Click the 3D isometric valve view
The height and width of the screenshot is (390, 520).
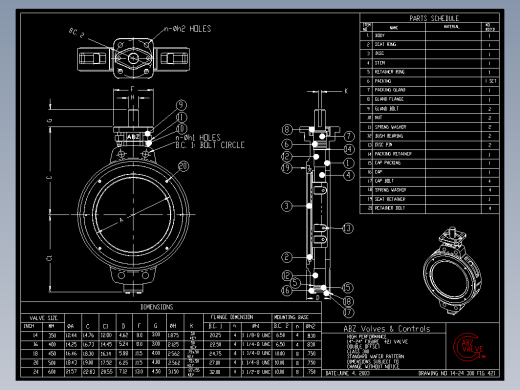click(452, 271)
